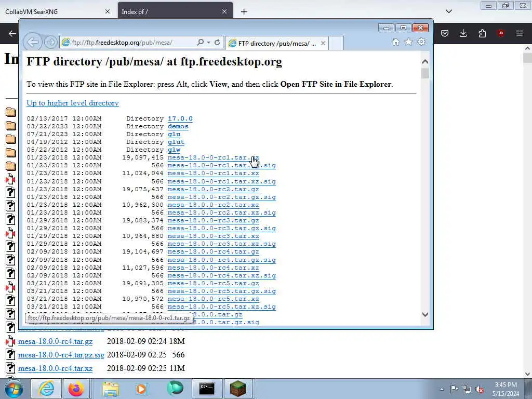This screenshot has height=399, width=532.
Task: Open a new Firefox tab
Action: click(244, 12)
